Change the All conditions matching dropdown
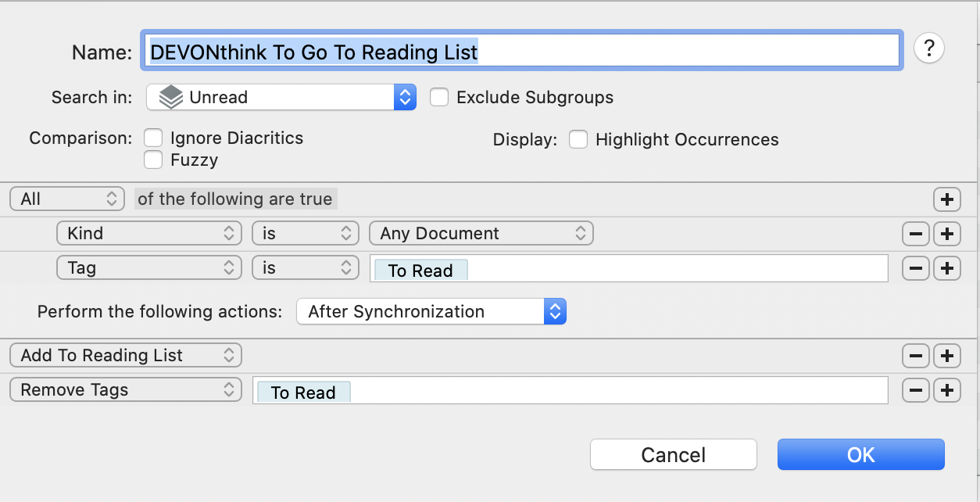The image size is (980, 502). (66, 198)
